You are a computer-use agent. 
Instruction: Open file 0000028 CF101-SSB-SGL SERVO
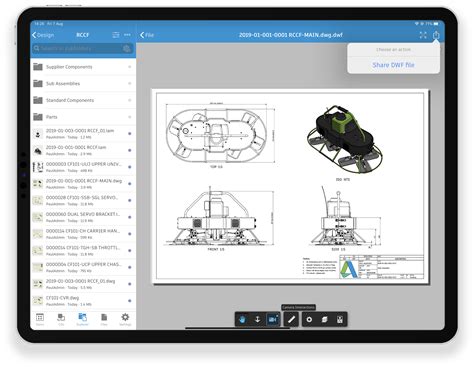[x=83, y=200]
